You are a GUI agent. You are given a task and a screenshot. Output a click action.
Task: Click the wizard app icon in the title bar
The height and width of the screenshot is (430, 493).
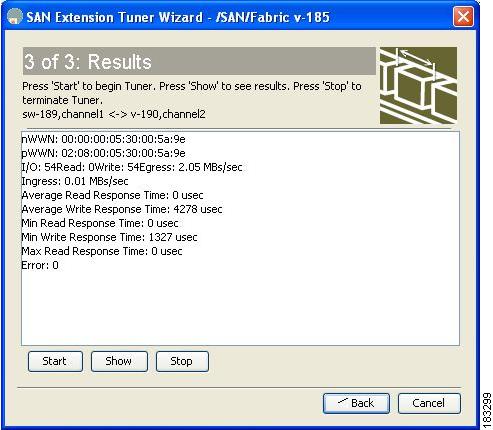tap(15, 17)
